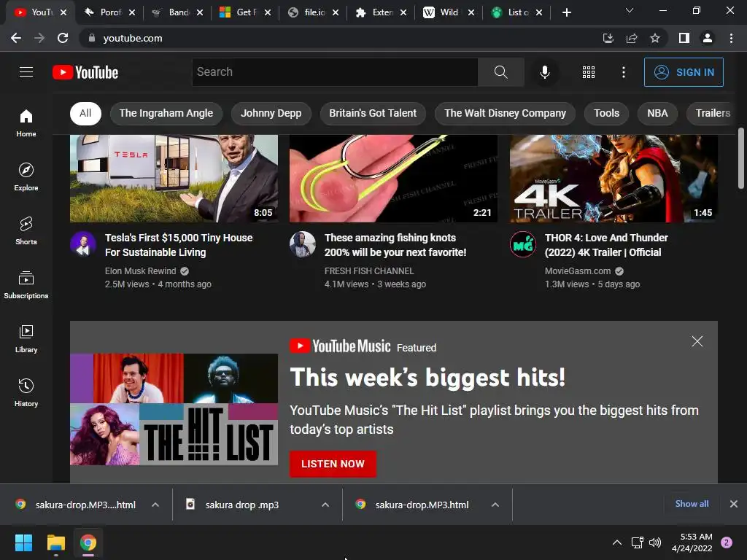Click the YouTube logo
Image resolution: width=747 pixels, height=560 pixels.
(x=85, y=72)
